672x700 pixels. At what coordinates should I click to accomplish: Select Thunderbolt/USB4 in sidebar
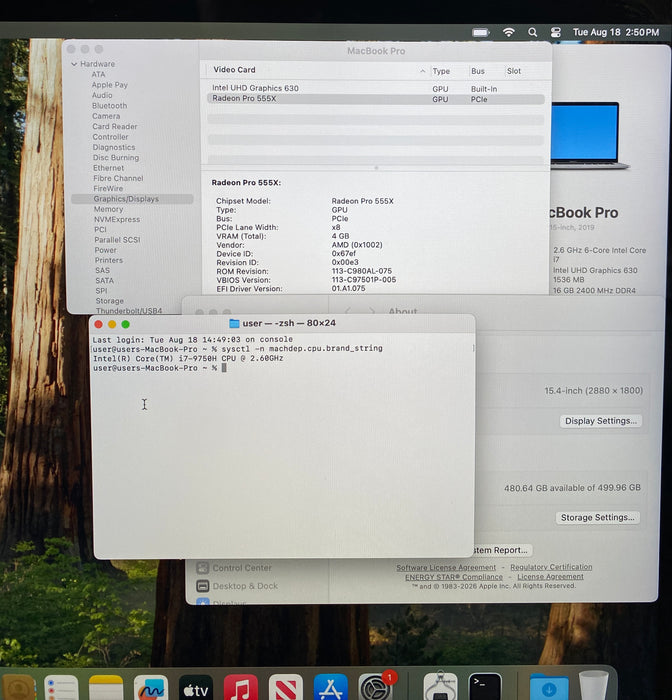(129, 310)
